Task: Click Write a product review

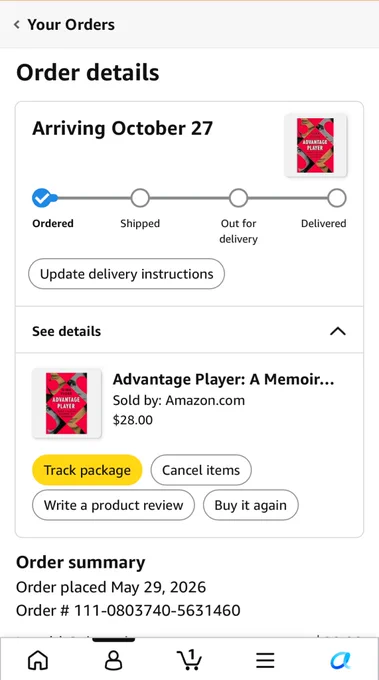Action: (114, 505)
